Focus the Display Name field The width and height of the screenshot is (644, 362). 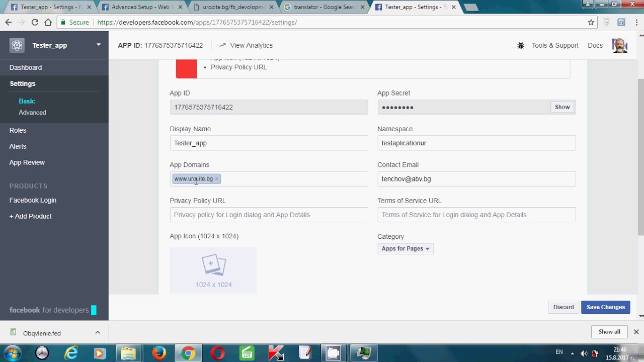269,143
